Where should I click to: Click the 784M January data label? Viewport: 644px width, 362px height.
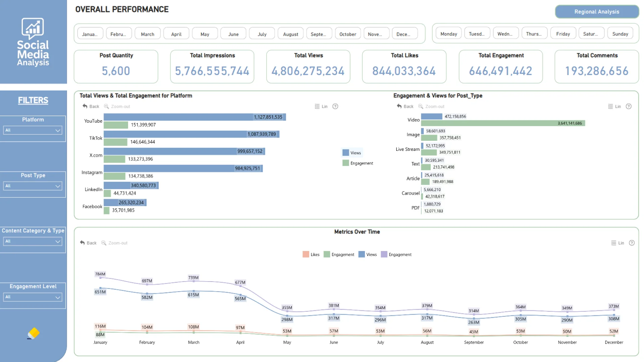tap(100, 274)
